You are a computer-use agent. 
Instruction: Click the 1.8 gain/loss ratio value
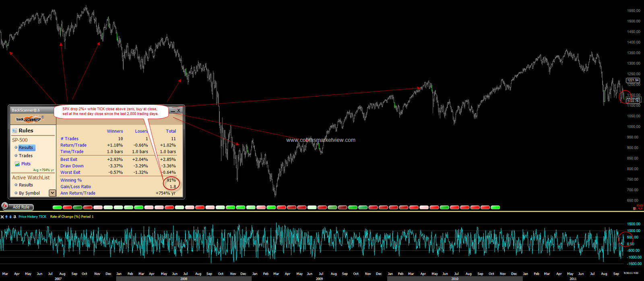point(173,187)
